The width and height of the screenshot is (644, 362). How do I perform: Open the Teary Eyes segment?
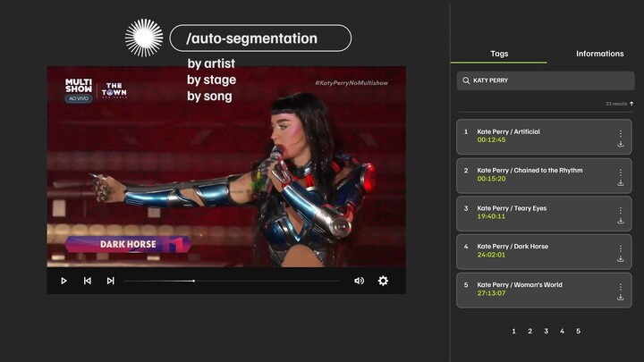544,214
